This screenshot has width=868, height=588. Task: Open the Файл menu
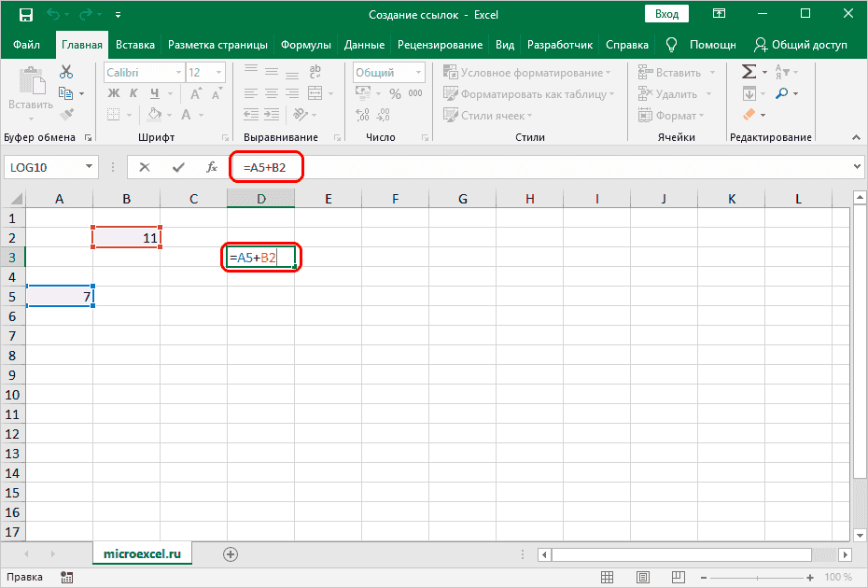(27, 45)
